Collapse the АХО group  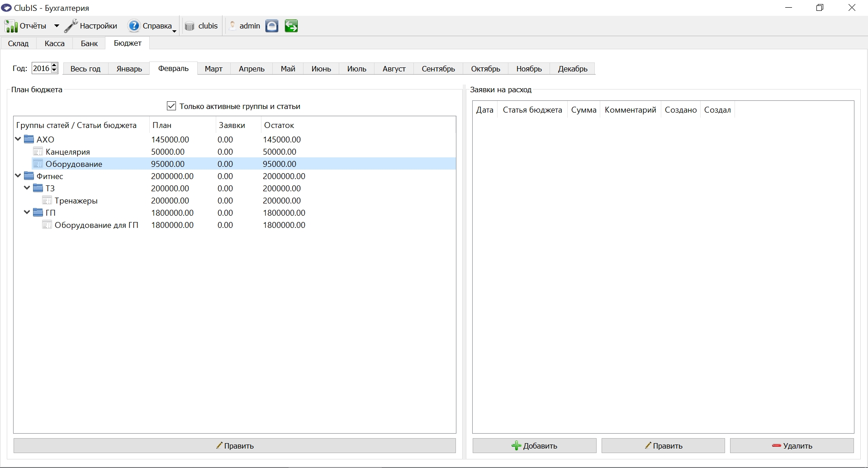point(18,139)
